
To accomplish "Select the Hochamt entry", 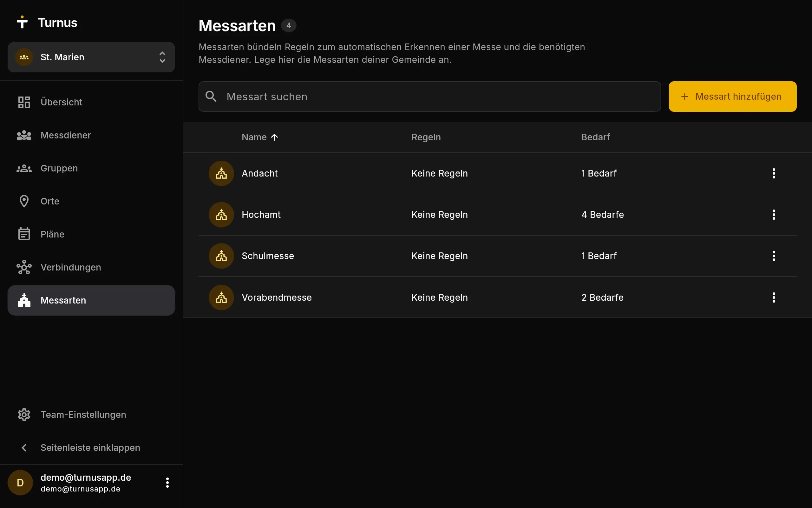I will click(498, 215).
